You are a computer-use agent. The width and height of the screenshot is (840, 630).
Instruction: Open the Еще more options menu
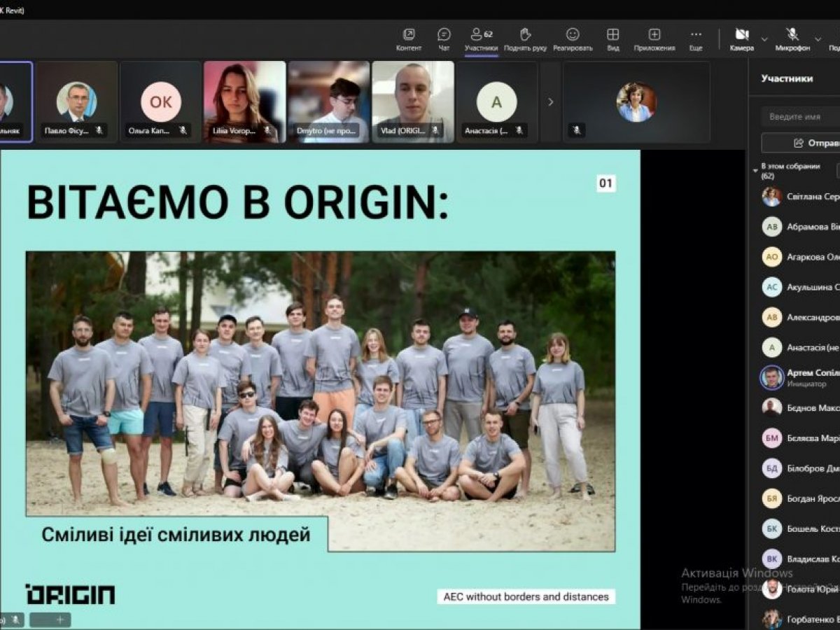[x=696, y=39]
